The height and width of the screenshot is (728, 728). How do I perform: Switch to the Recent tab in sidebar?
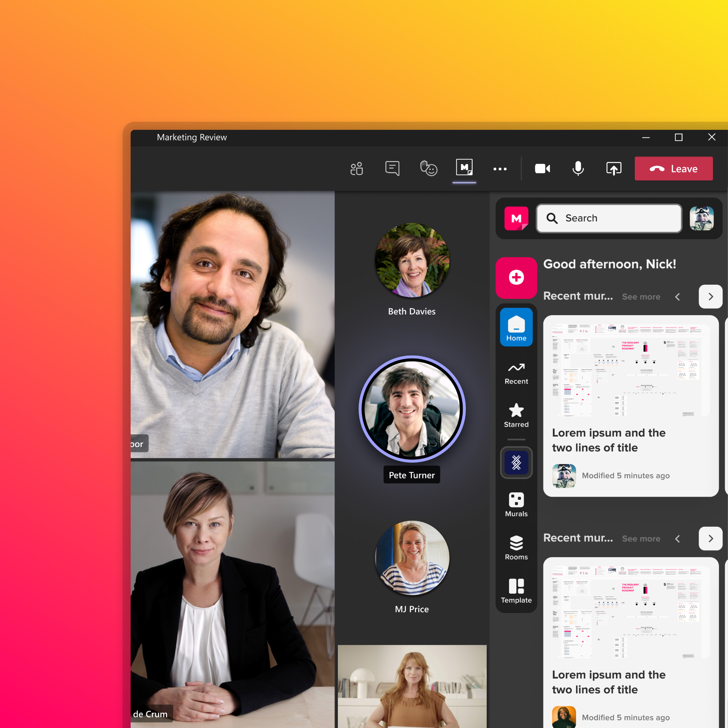pyautogui.click(x=516, y=373)
